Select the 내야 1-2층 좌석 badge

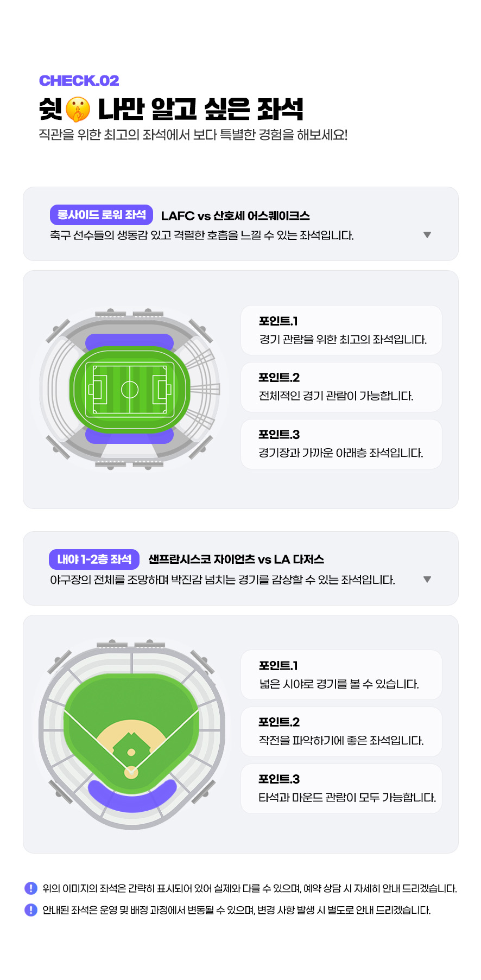coord(94,559)
